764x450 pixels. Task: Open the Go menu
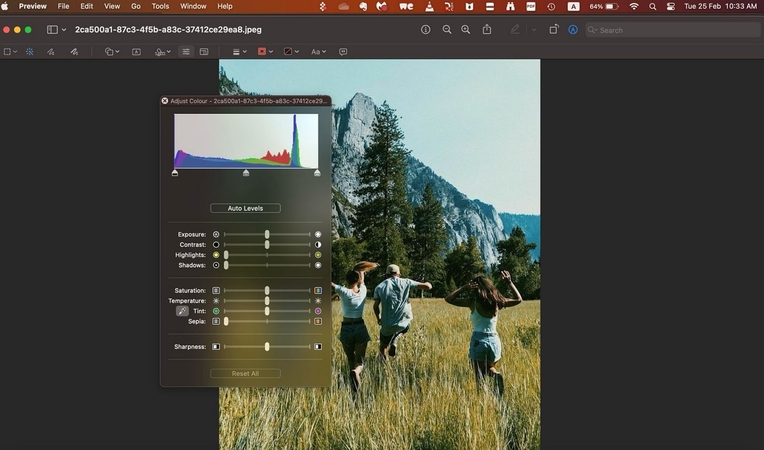(136, 6)
